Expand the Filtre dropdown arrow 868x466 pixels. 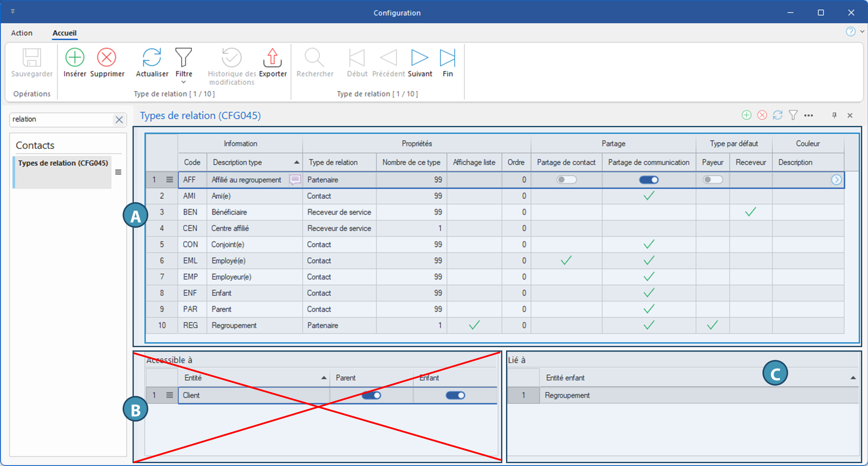coord(183,82)
